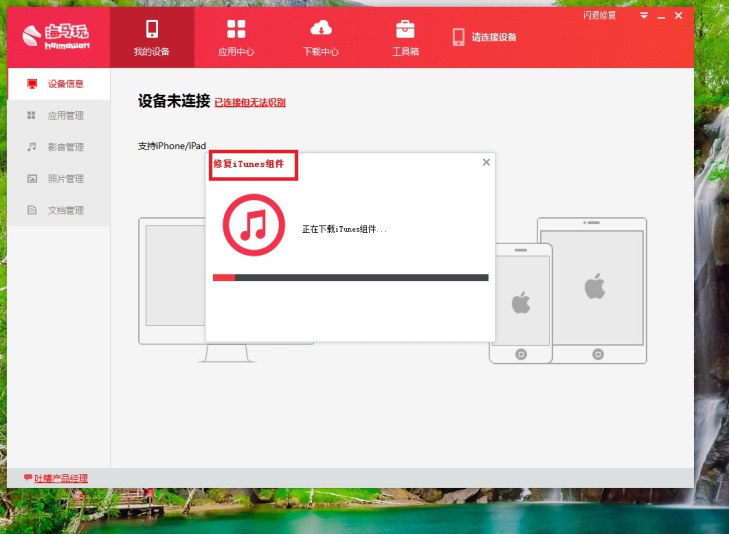Open the 工具箱 tab
Image resolution: width=729 pixels, height=534 pixels.
[x=405, y=38]
